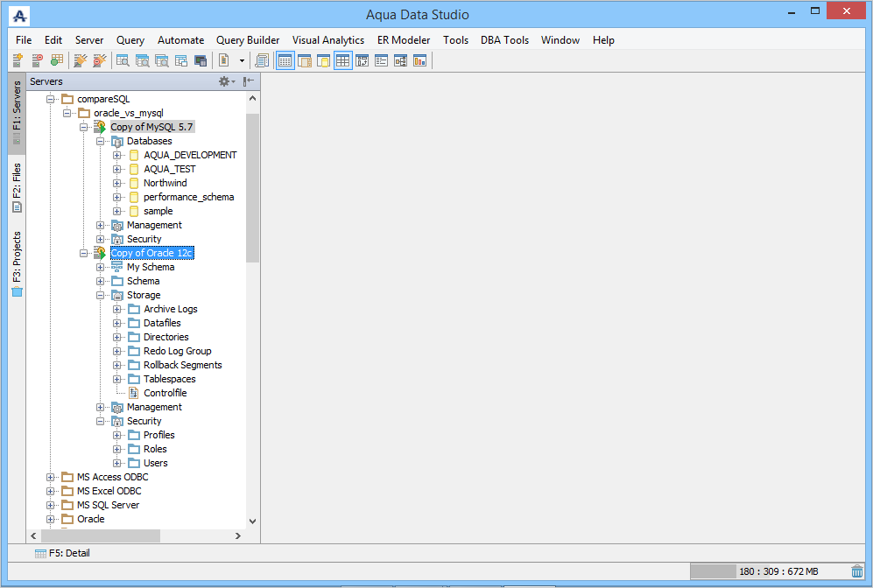
Task: Switch to the F1: Servers side tab
Action: pyautogui.click(x=17, y=113)
